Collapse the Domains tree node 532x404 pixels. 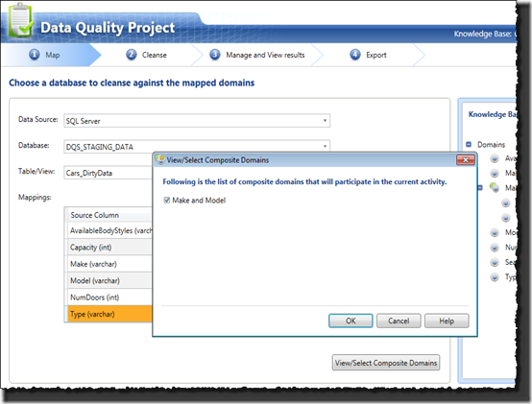pyautogui.click(x=469, y=144)
